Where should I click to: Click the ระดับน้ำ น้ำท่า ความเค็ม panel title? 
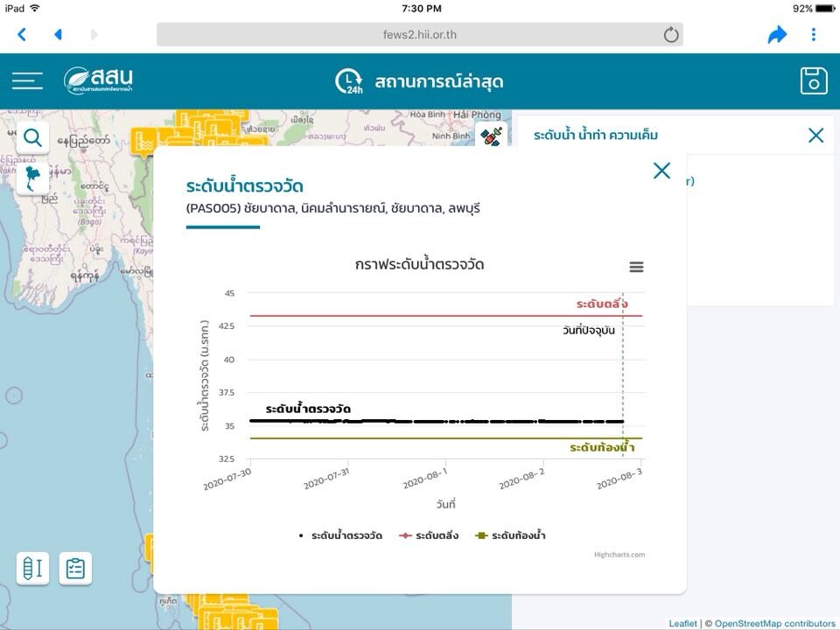coord(596,136)
